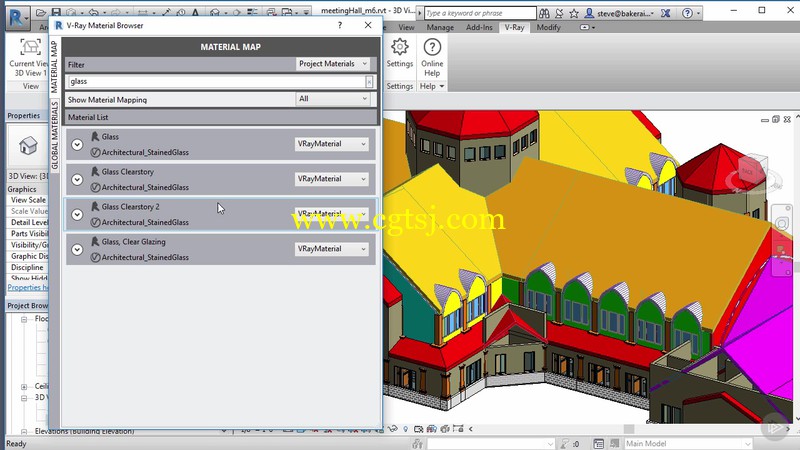Click the Redo arrow in Quick Access toolbar

[x=115, y=12]
